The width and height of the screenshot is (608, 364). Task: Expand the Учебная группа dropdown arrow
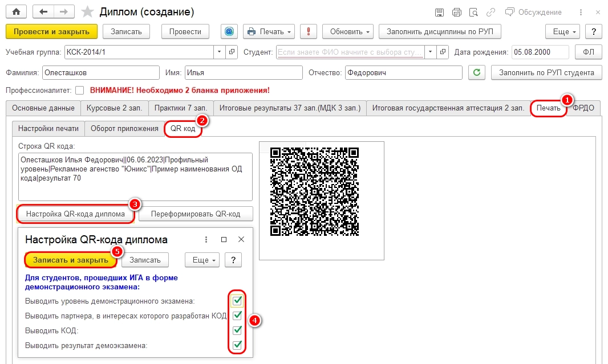(x=220, y=52)
